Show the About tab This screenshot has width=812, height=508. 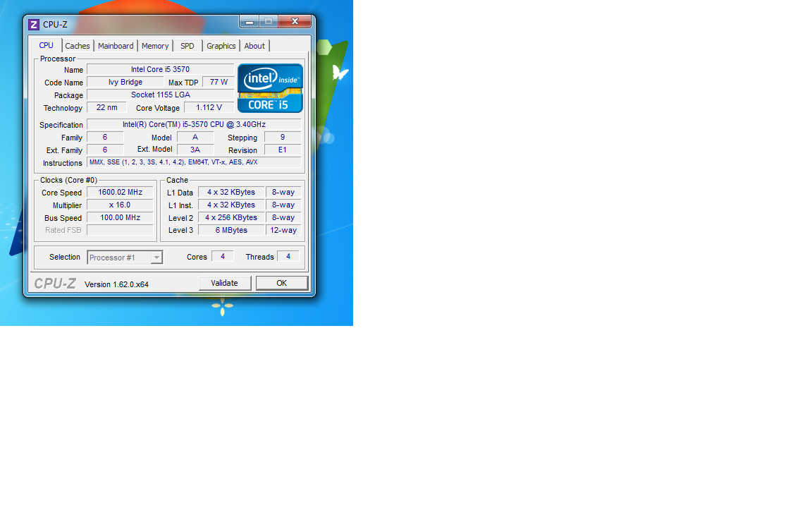[254, 46]
